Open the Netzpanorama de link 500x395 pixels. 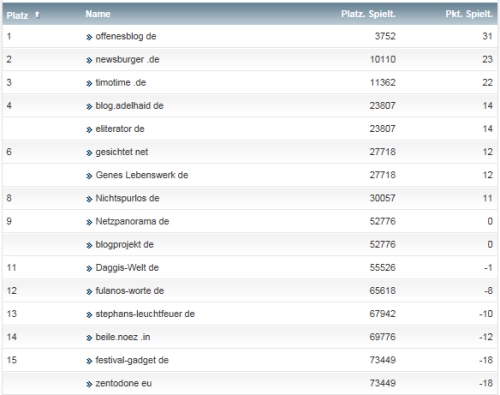132,221
